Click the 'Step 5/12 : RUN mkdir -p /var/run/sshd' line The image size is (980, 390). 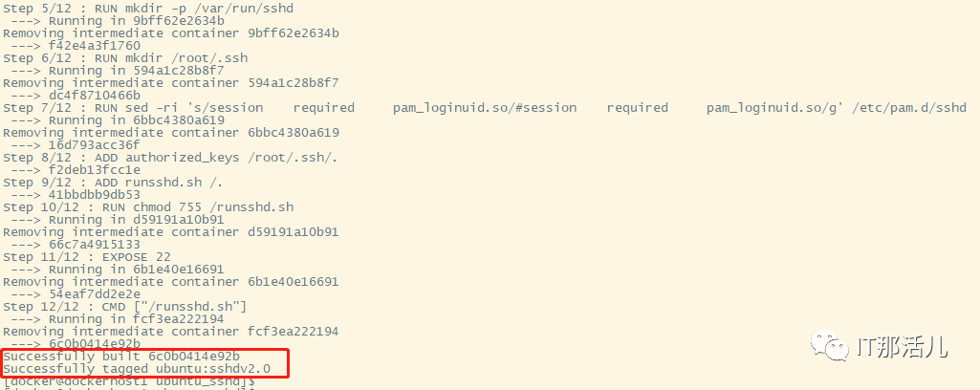click(148, 8)
